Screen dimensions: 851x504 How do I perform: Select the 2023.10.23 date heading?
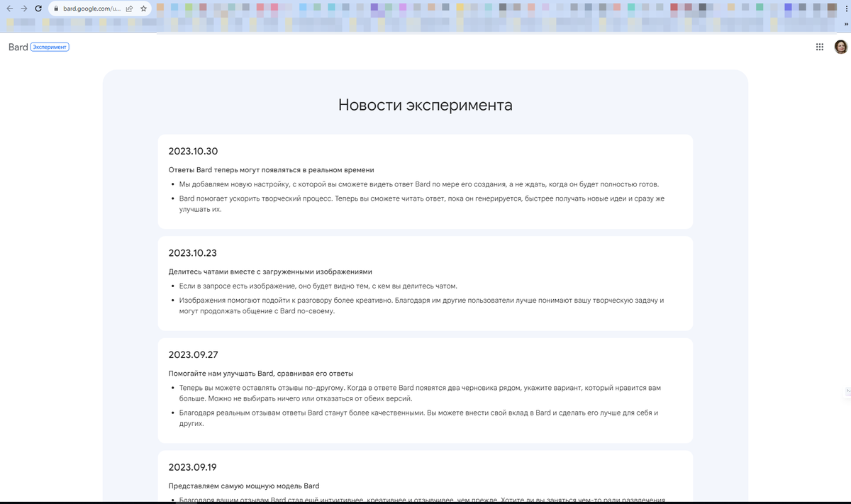click(193, 253)
